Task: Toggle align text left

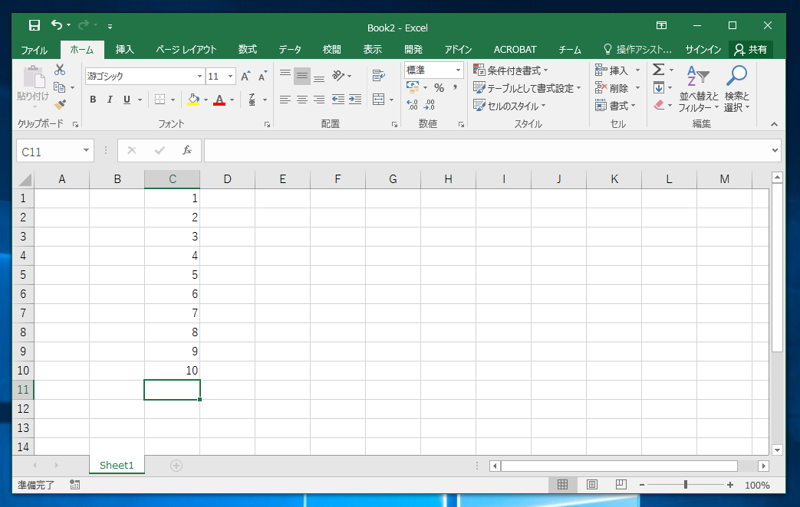Action: (285, 99)
